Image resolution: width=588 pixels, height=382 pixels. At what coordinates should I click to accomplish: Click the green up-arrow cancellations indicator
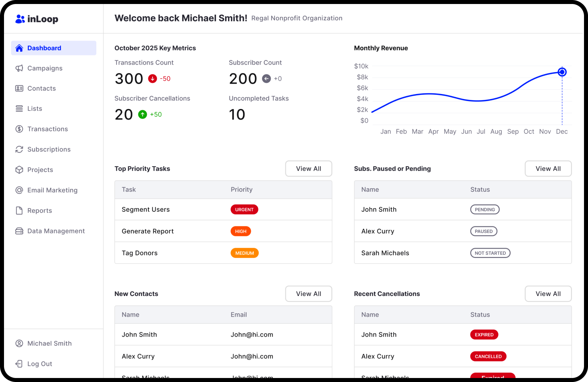pyautogui.click(x=143, y=114)
